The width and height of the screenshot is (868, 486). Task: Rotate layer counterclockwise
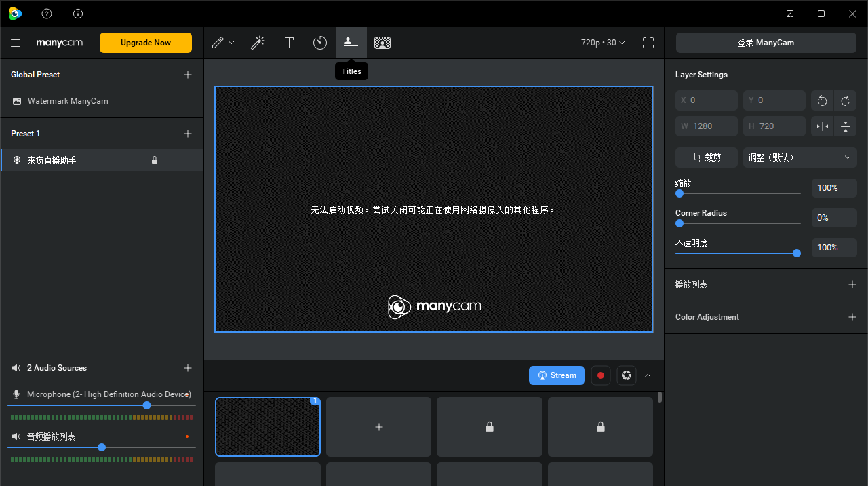(823, 100)
